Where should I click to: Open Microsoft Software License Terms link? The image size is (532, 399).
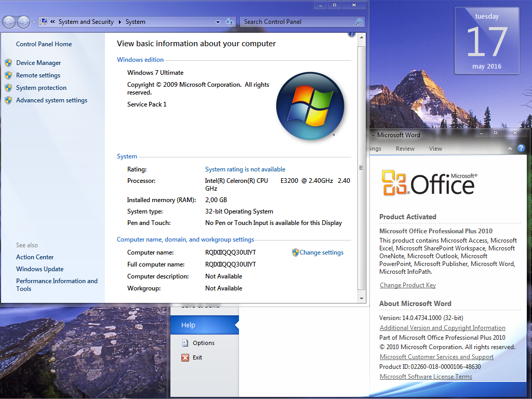click(426, 377)
